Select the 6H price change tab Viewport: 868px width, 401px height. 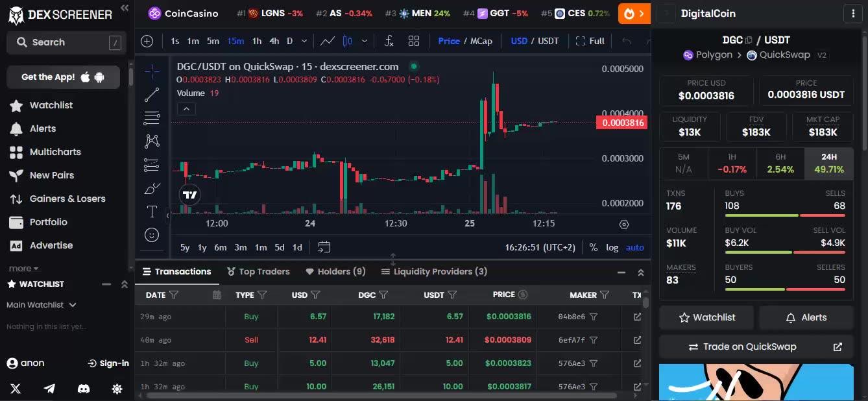click(780, 164)
